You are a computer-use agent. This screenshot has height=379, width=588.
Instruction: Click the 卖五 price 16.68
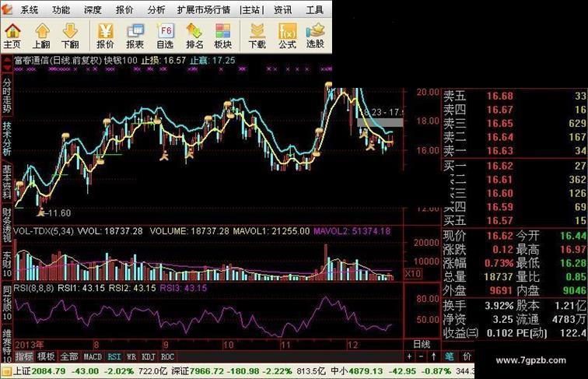coord(499,96)
